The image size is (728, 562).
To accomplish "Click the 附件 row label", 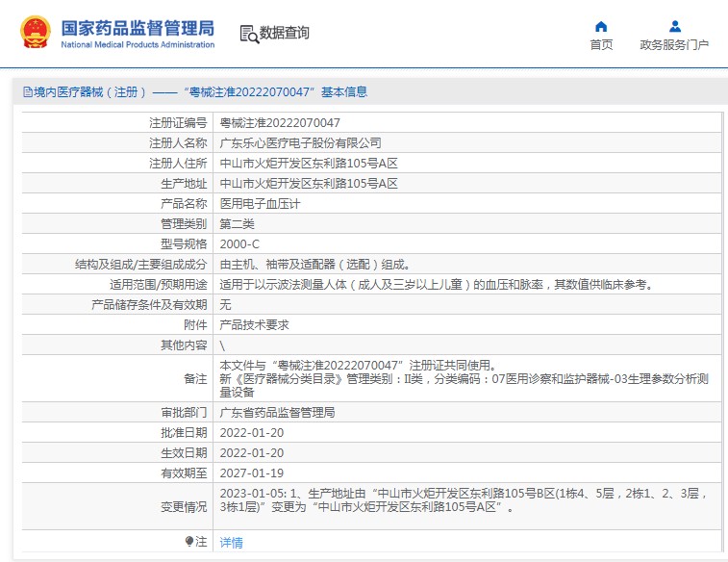I will click(x=195, y=324).
